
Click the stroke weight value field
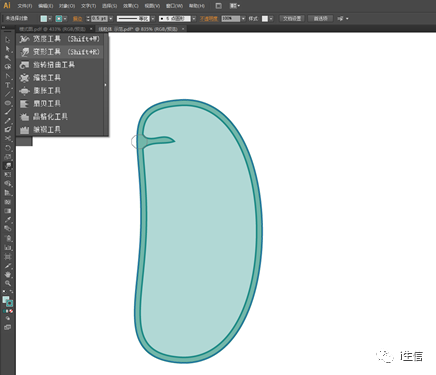click(99, 19)
